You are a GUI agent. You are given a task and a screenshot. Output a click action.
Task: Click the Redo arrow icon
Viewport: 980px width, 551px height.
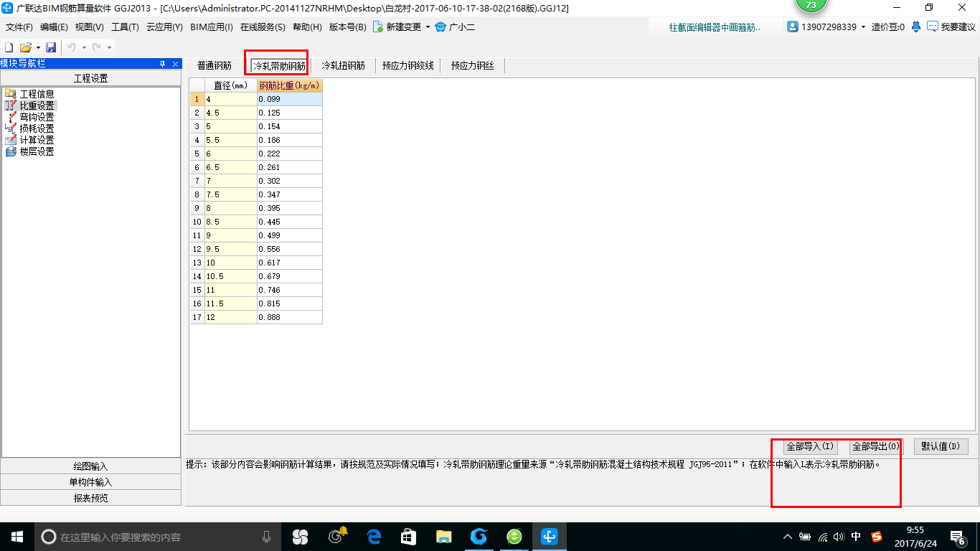(96, 47)
